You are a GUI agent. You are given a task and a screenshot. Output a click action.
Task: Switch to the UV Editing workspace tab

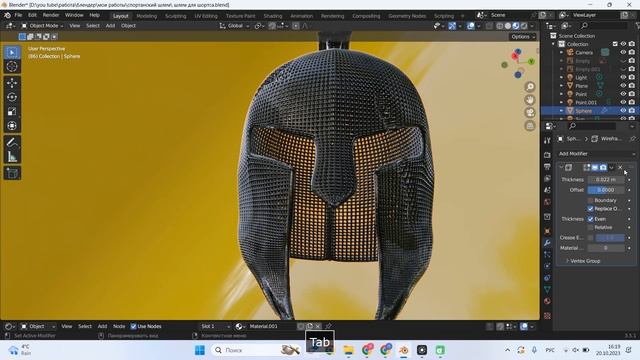click(206, 16)
